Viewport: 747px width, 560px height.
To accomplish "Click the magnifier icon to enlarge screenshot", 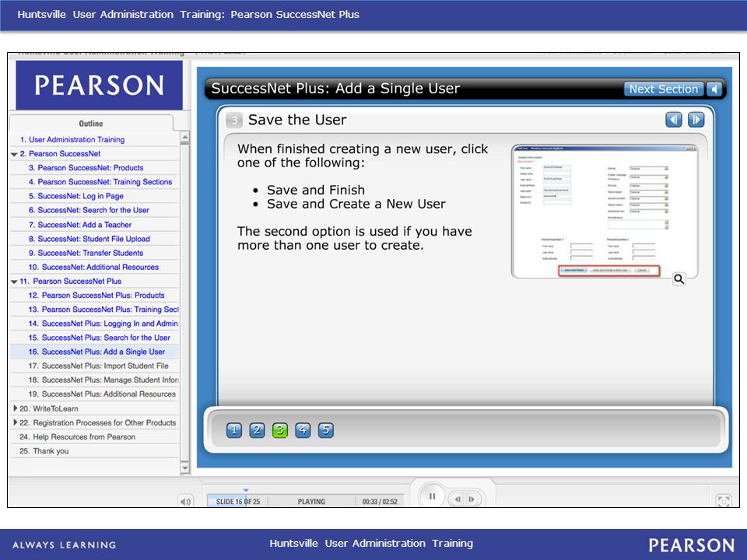I will [x=679, y=279].
